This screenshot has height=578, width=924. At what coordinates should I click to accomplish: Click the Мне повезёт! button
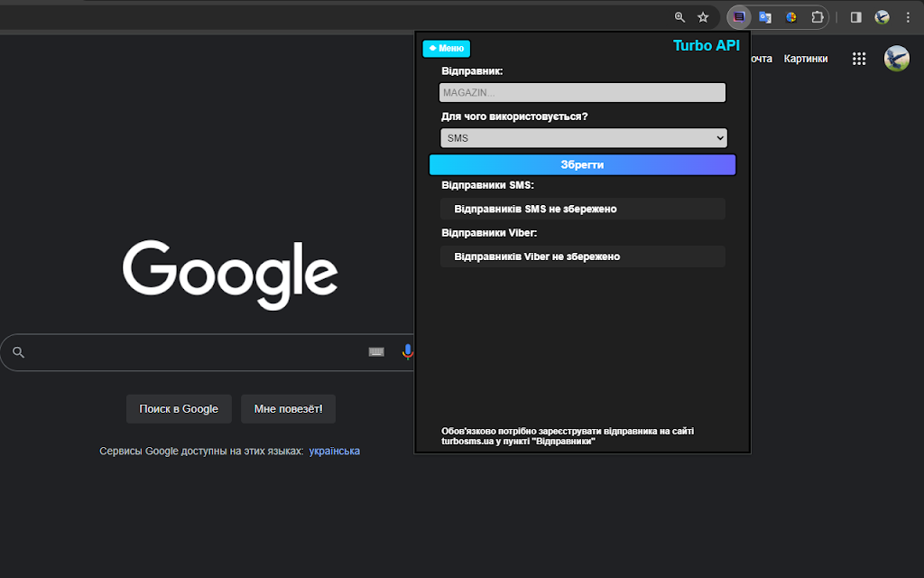click(288, 409)
